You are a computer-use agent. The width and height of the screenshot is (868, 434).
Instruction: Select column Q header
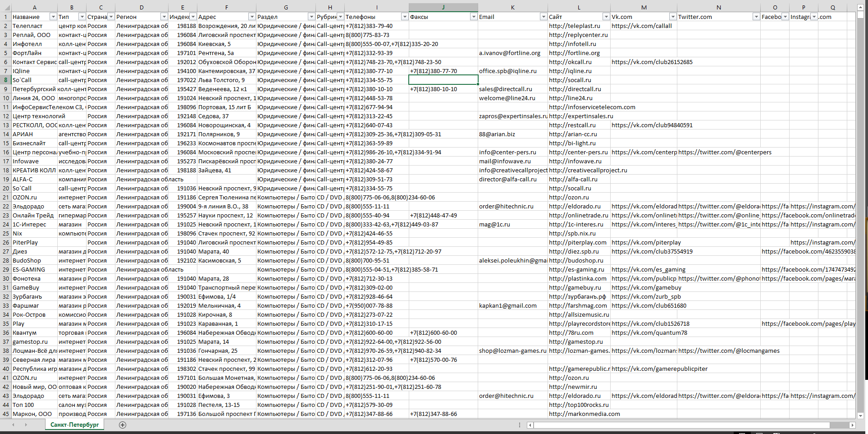[833, 8]
